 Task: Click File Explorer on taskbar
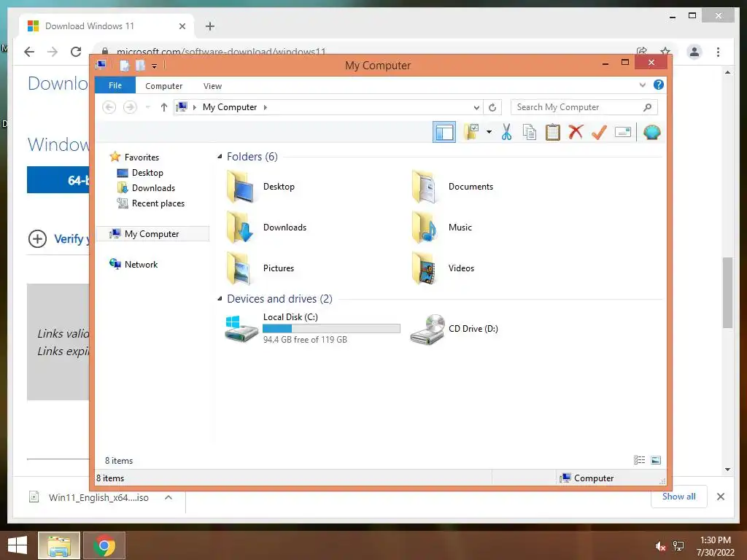(x=59, y=545)
